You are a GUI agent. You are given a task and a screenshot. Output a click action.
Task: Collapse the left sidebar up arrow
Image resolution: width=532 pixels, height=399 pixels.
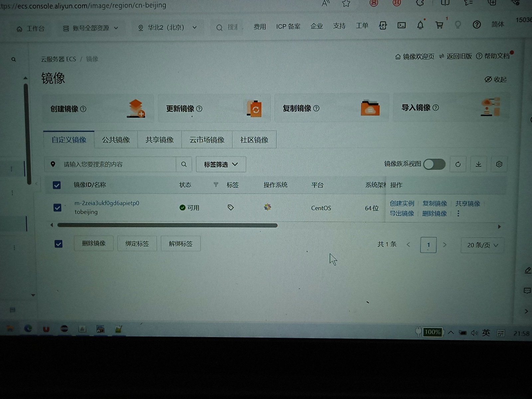tap(26, 78)
